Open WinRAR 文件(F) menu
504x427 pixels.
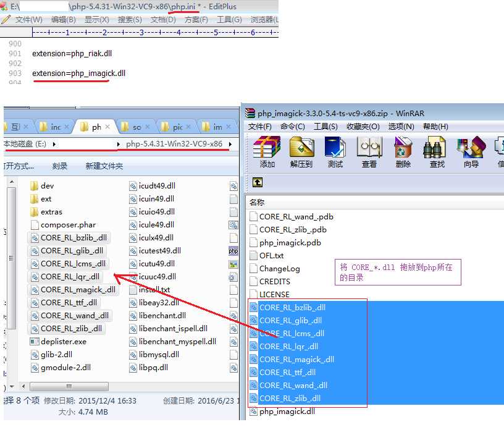click(x=259, y=127)
